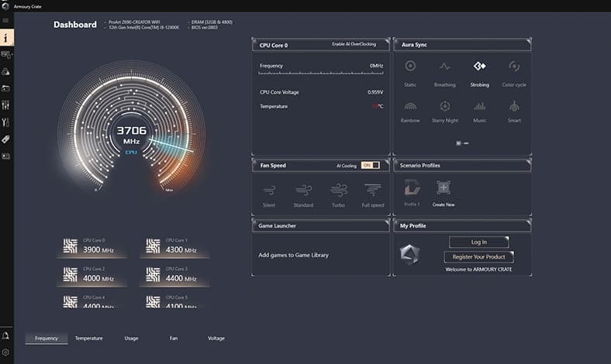Image resolution: width=611 pixels, height=364 pixels.
Task: Select the CPU Core 1 4300 MHz tile
Action: click(x=174, y=246)
